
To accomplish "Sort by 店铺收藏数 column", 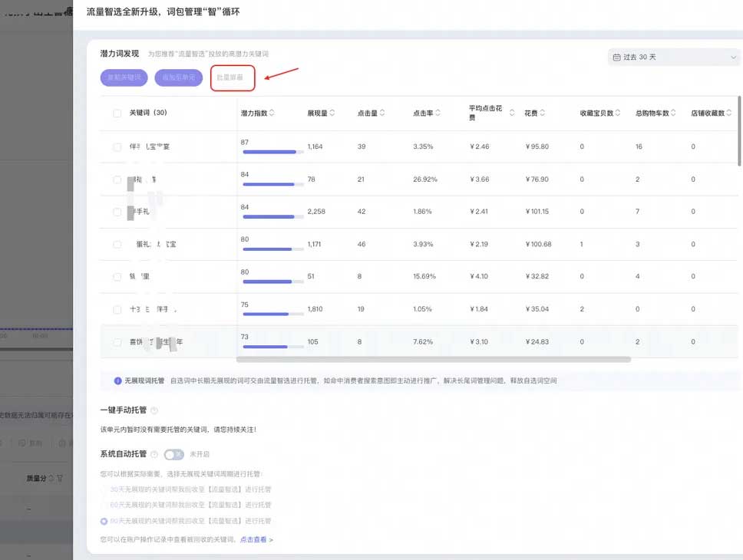I will pyautogui.click(x=728, y=113).
